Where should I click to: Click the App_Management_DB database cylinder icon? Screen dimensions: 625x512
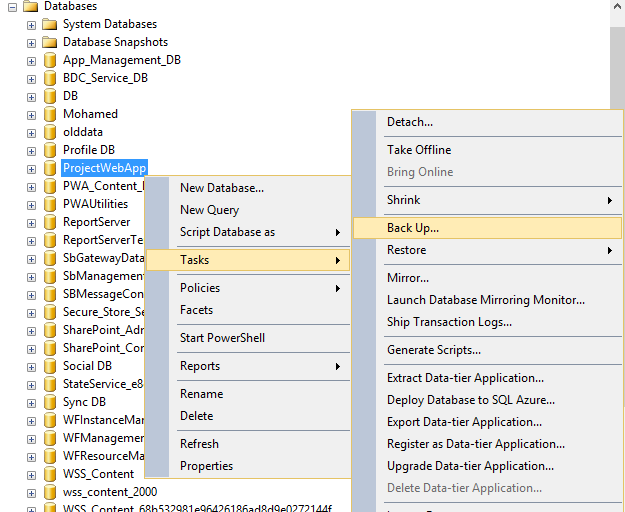point(49,60)
